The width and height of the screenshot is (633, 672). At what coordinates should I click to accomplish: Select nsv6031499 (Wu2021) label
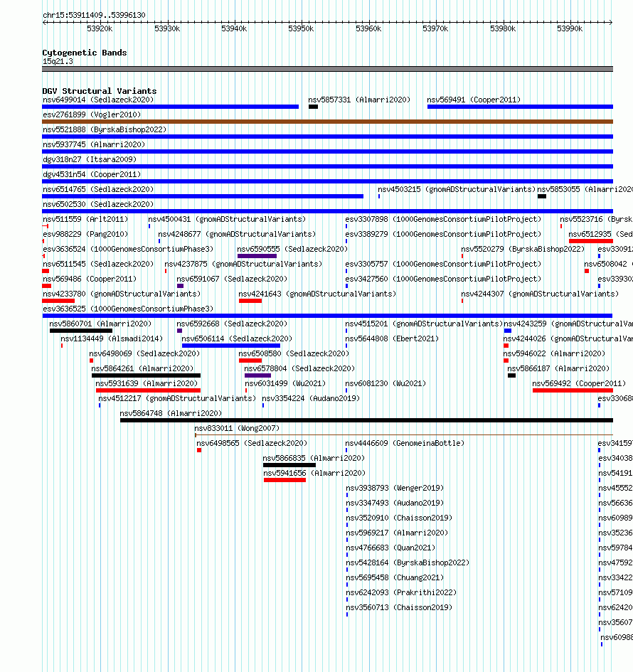coord(285,383)
